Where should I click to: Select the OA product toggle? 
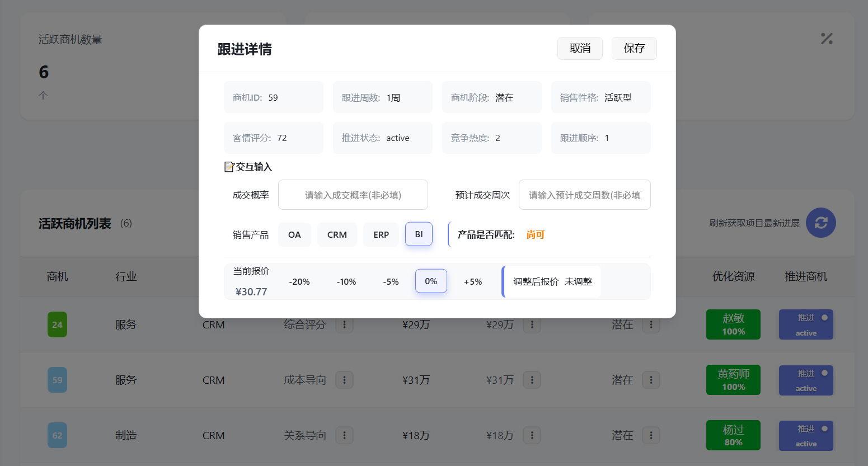point(294,234)
